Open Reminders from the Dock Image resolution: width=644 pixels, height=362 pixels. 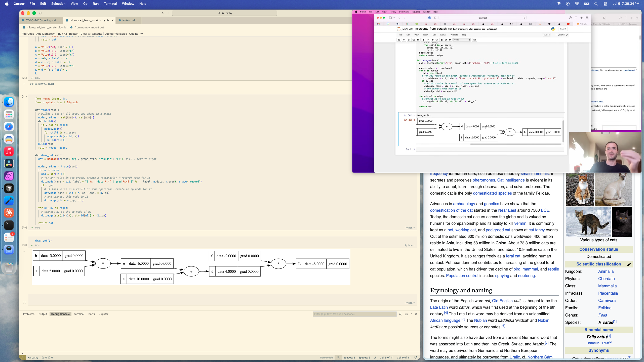tap(9, 238)
